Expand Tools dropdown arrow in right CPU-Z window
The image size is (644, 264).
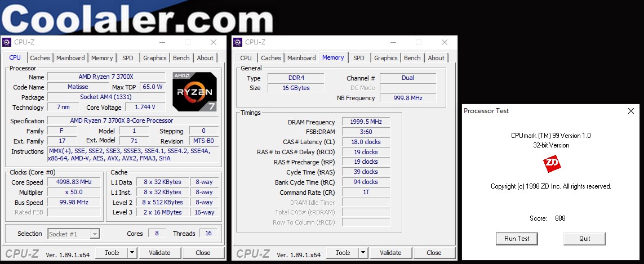pos(363,253)
